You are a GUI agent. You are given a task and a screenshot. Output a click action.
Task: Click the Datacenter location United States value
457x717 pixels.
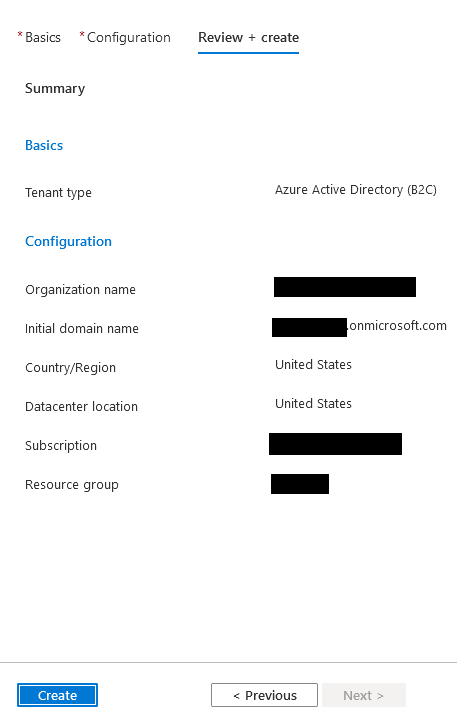coord(313,403)
